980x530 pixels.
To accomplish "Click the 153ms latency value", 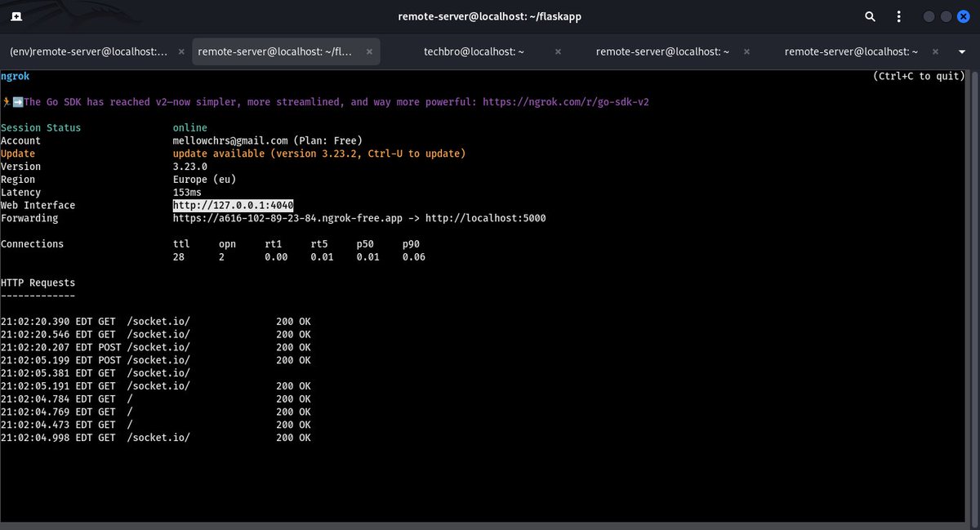I will 187,192.
